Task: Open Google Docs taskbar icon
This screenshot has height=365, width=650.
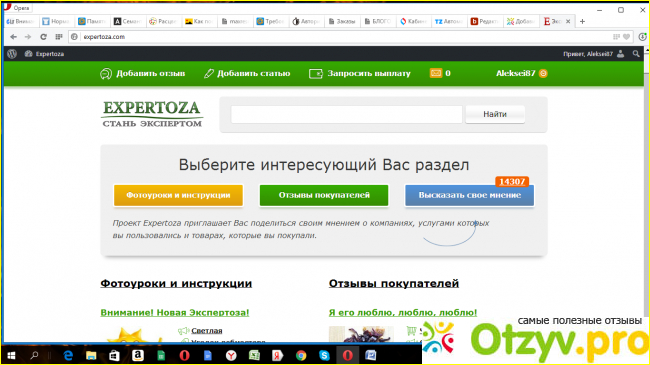Action: (208, 355)
